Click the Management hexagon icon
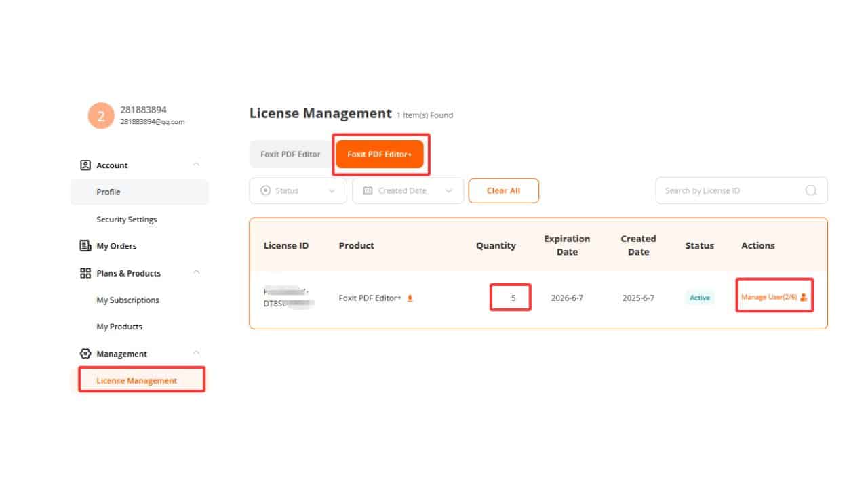This screenshot has width=868, height=488. click(x=85, y=354)
